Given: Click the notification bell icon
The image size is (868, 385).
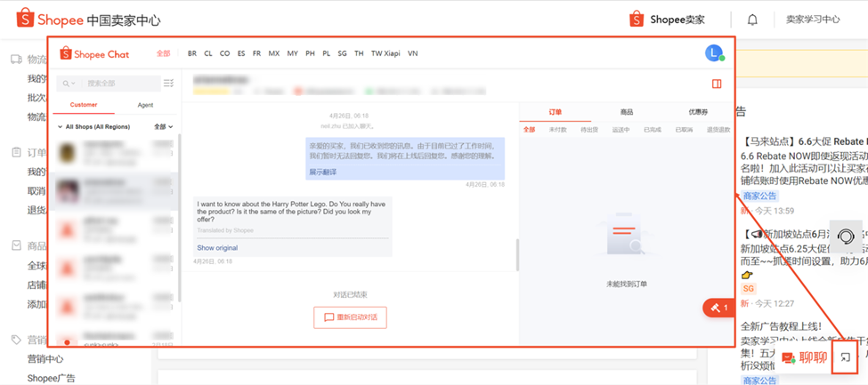Looking at the screenshot, I should tap(752, 20).
